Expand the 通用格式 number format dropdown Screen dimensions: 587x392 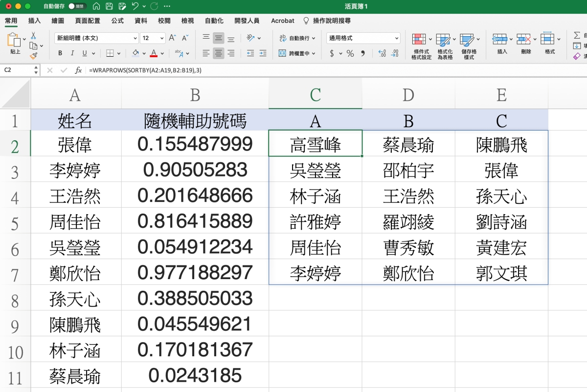pos(397,38)
